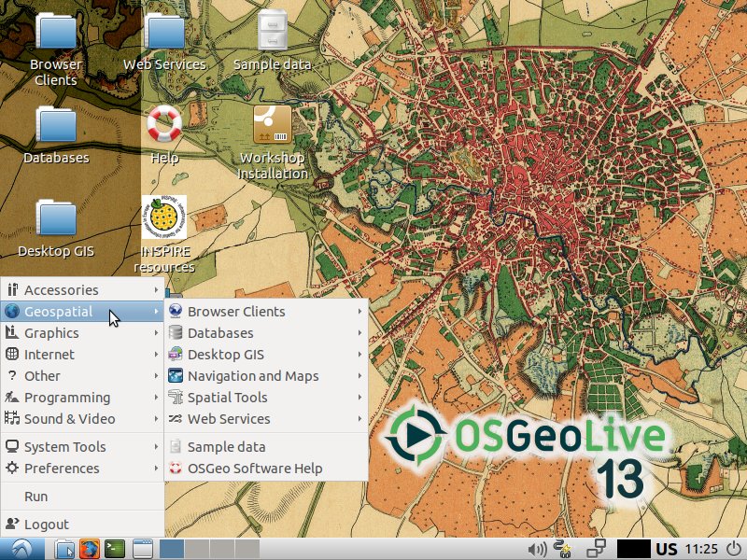The image size is (747, 560).
Task: Click the arrow beside Graphics
Action: coord(156,332)
